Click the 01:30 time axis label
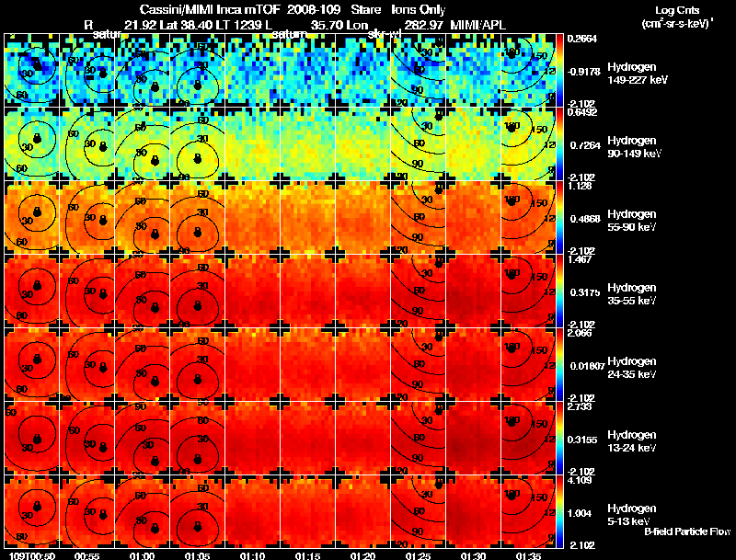Screen dimensions: 736x560 (473, 555)
